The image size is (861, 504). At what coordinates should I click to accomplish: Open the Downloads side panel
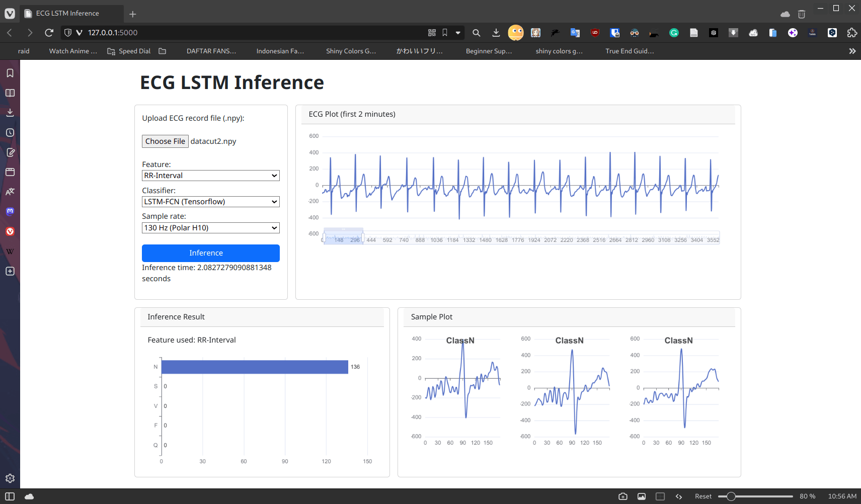(10, 113)
